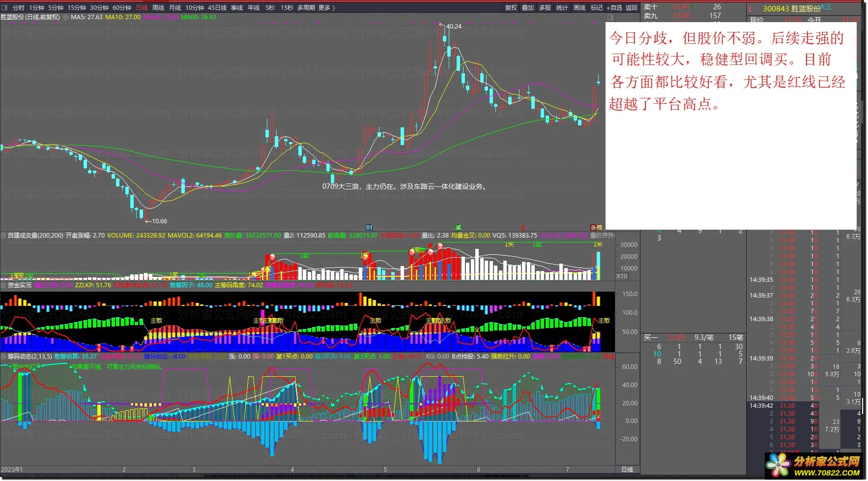
Task: Open 资金实况 indicator settings icon
Action: coord(4,285)
